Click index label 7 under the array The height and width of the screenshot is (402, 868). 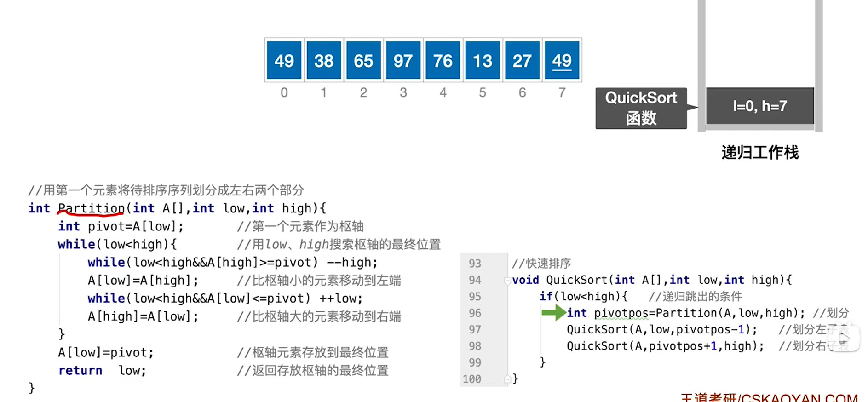pos(562,92)
